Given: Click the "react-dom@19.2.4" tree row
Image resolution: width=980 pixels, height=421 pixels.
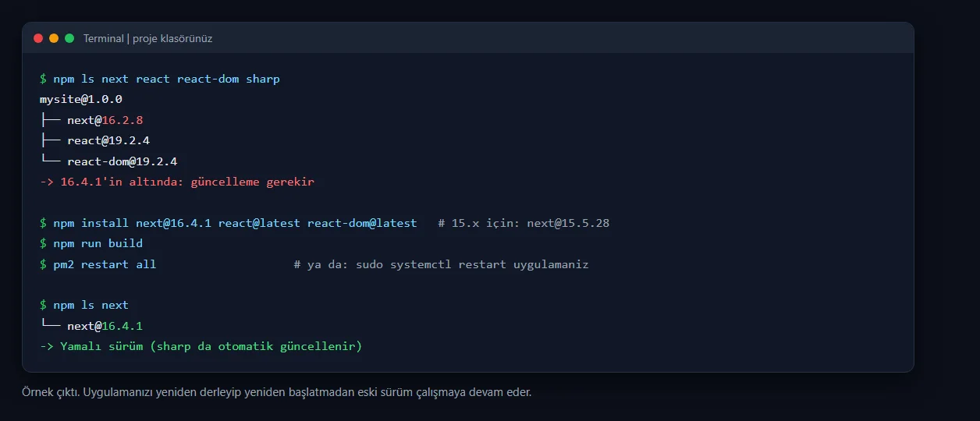Looking at the screenshot, I should click(x=108, y=161).
